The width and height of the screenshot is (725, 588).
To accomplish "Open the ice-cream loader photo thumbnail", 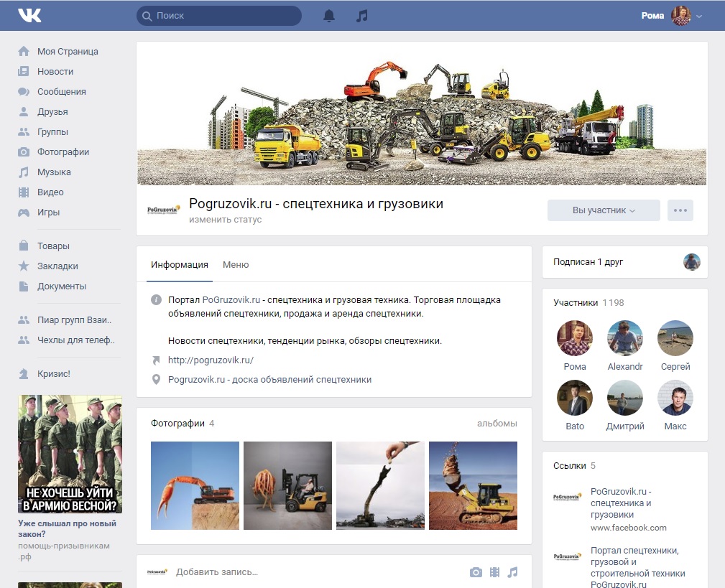I will point(473,485).
